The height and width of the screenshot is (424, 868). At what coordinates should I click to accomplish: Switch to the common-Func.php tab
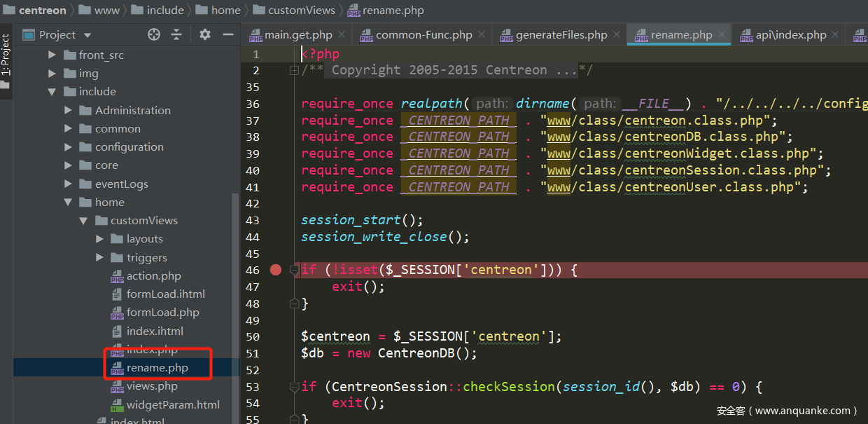tap(423, 34)
